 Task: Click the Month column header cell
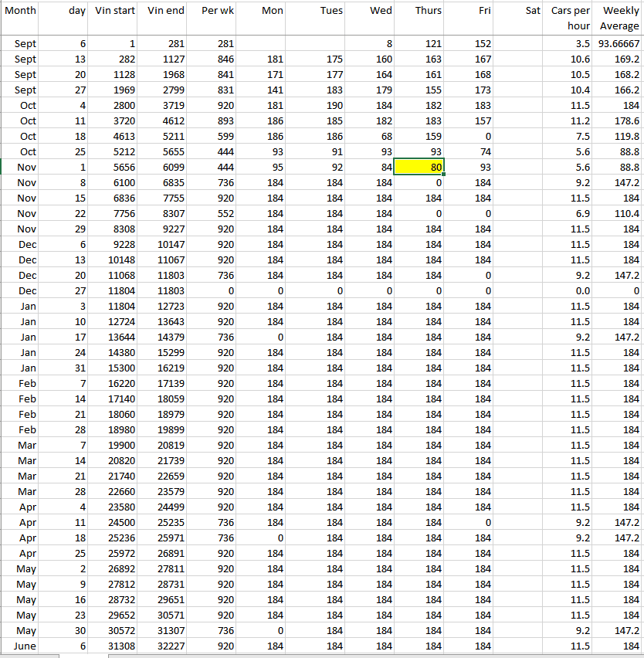[x=25, y=11]
